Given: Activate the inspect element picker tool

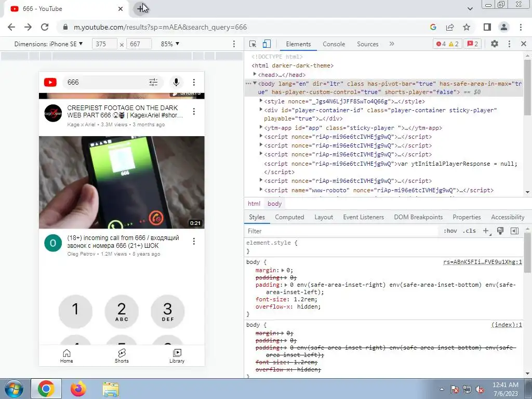Looking at the screenshot, I should tap(253, 44).
